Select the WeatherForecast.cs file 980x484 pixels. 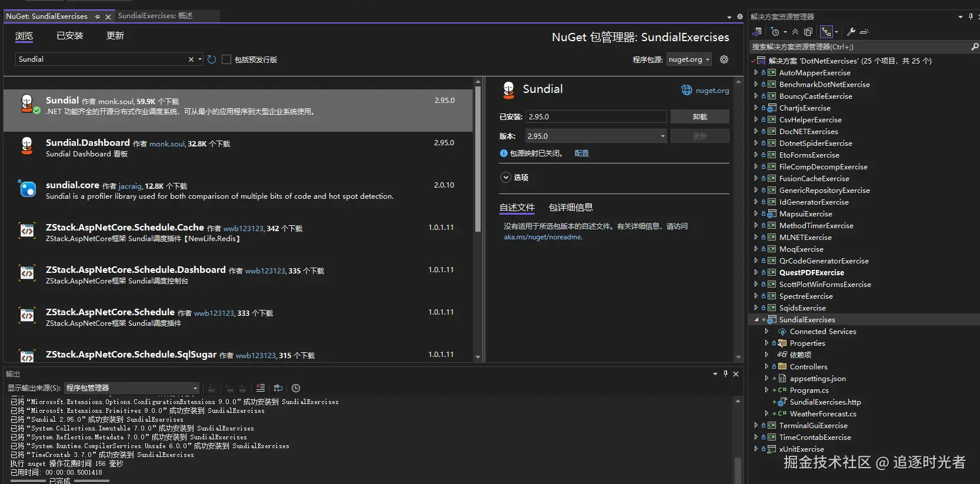click(822, 413)
